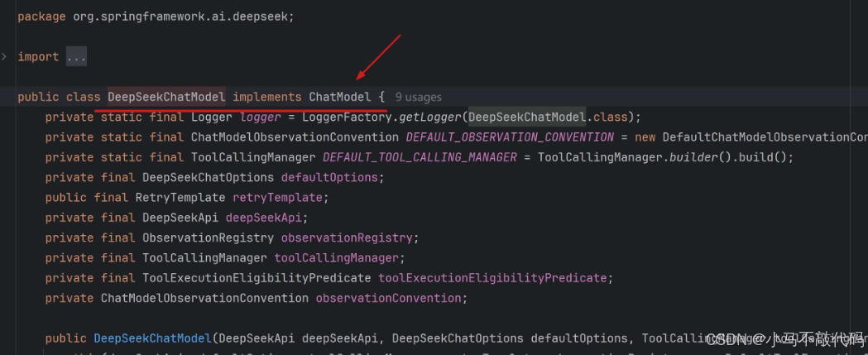Click the ChatModel interface name
This screenshot has width=868, height=355.
340,97
